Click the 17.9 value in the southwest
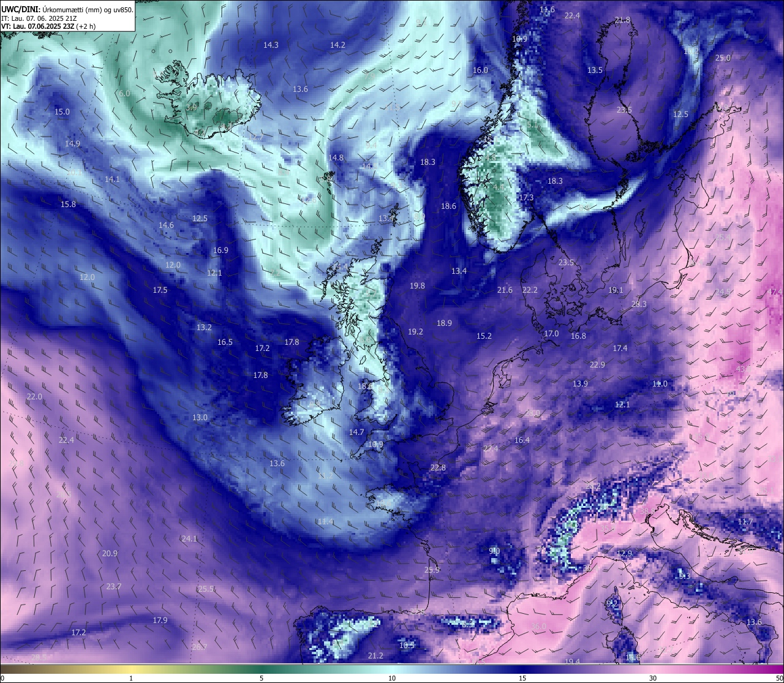The height and width of the screenshot is (683, 784). [160, 620]
